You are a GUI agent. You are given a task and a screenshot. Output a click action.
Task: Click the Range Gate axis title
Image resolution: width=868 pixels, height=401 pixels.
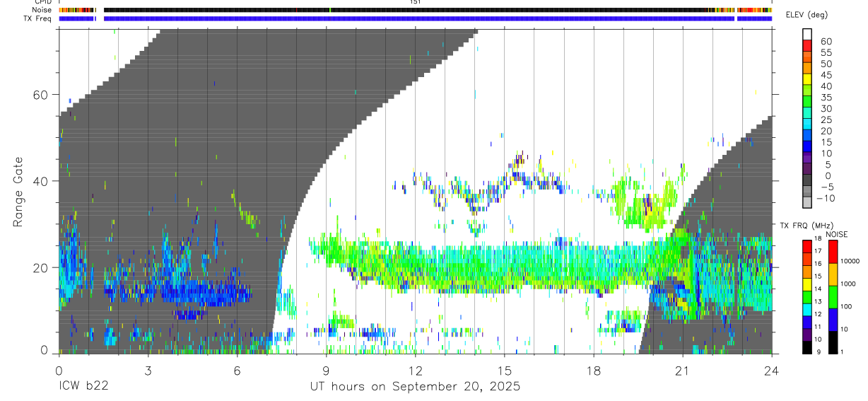pos(18,191)
